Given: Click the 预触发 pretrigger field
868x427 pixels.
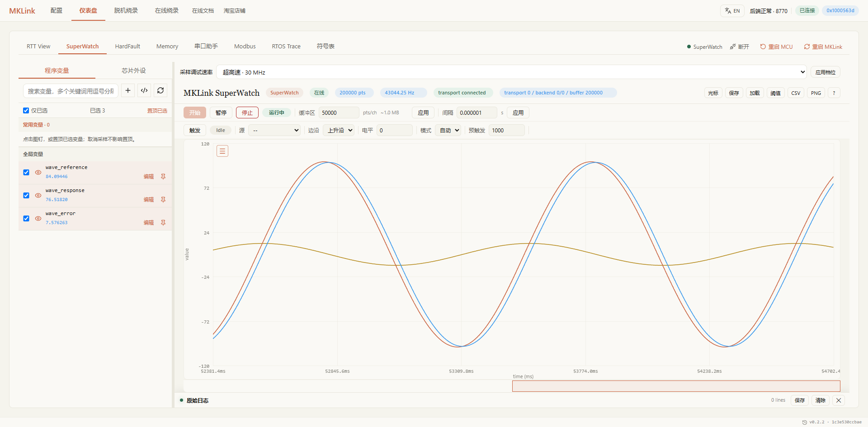Looking at the screenshot, I should [507, 130].
